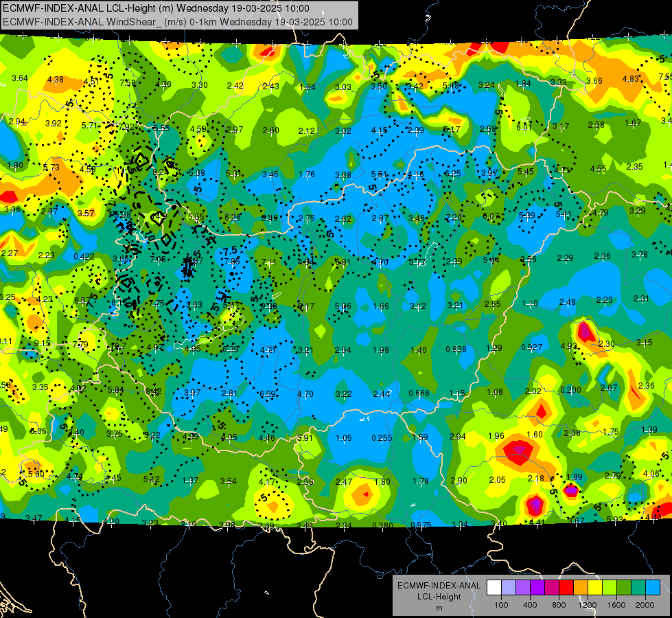Click the wind shear value '7.11'

click(x=268, y=262)
